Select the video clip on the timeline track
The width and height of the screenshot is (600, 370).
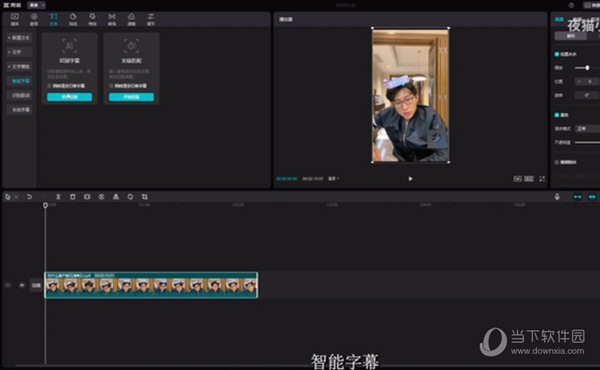click(151, 285)
